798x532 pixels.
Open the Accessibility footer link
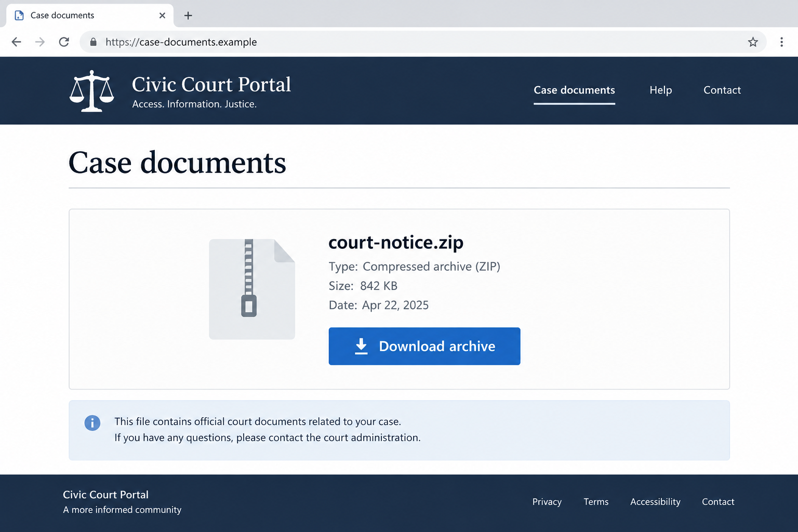(x=655, y=502)
